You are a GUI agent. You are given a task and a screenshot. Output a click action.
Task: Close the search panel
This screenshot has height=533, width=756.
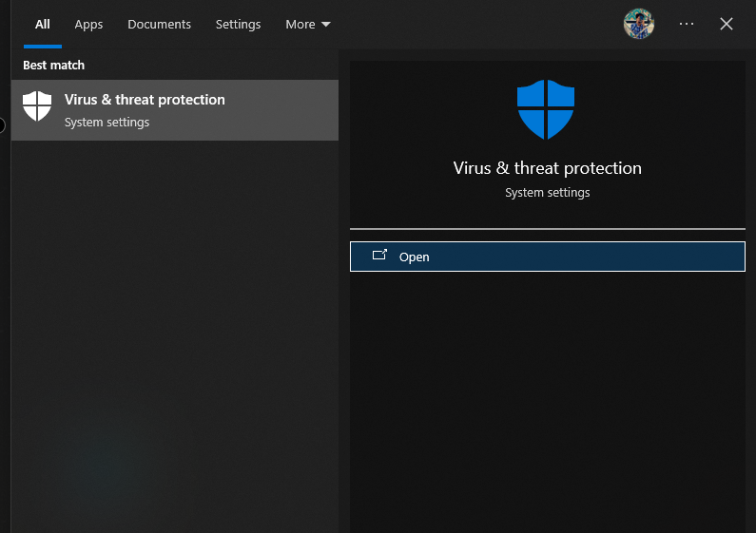click(x=727, y=24)
